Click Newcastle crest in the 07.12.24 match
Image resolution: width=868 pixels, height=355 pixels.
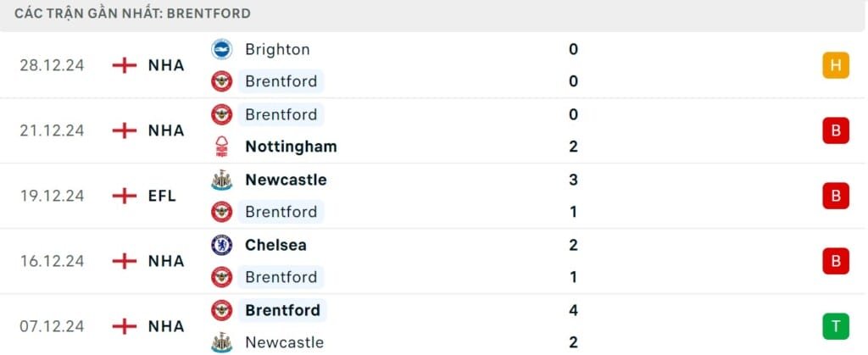pos(221,342)
